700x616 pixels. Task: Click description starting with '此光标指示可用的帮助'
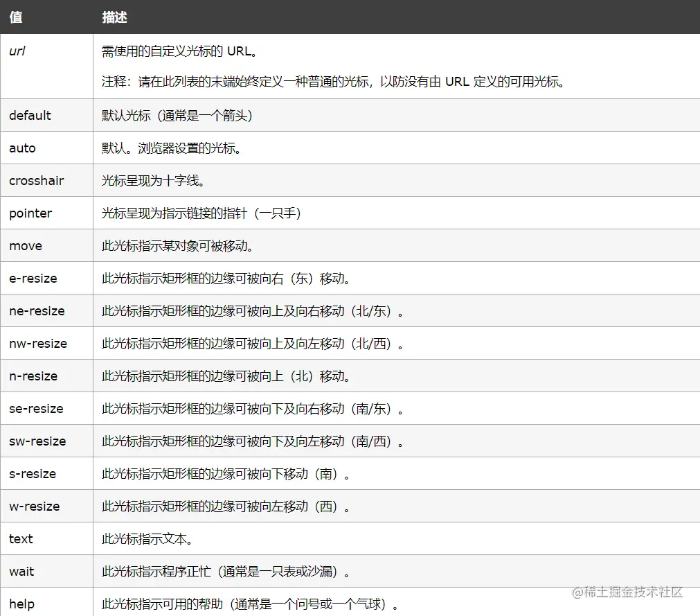[251, 605]
